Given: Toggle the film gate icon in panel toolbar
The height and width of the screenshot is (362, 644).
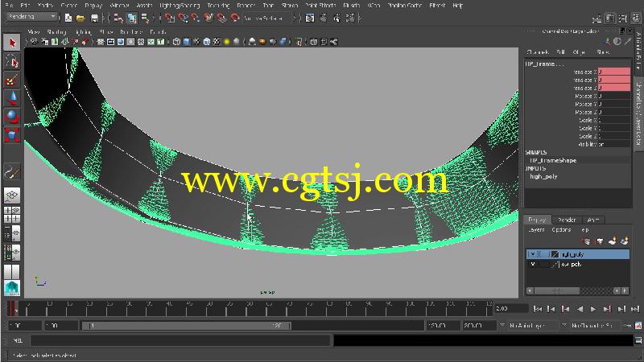Looking at the screenshot, I should coord(110,42).
